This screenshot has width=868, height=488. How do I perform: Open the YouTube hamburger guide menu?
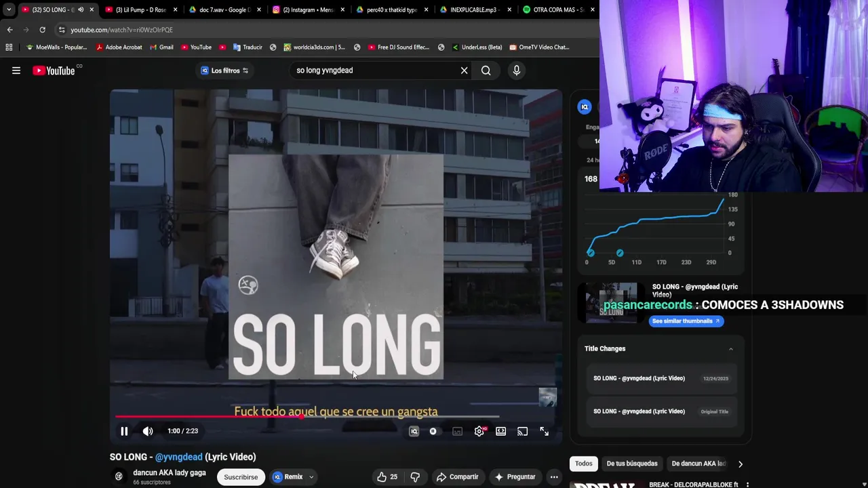[x=16, y=70]
